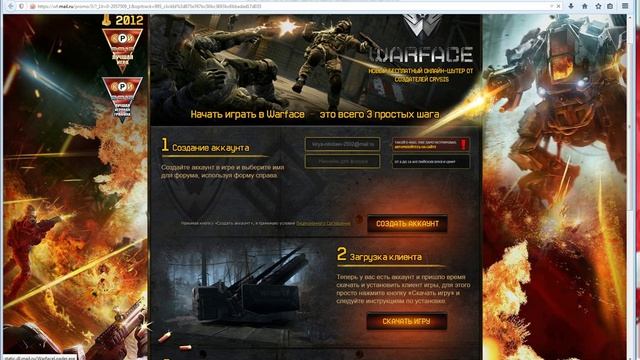Open the URL history dropdown arrow
Viewport: 640px width, 360px height.
coord(551,6)
